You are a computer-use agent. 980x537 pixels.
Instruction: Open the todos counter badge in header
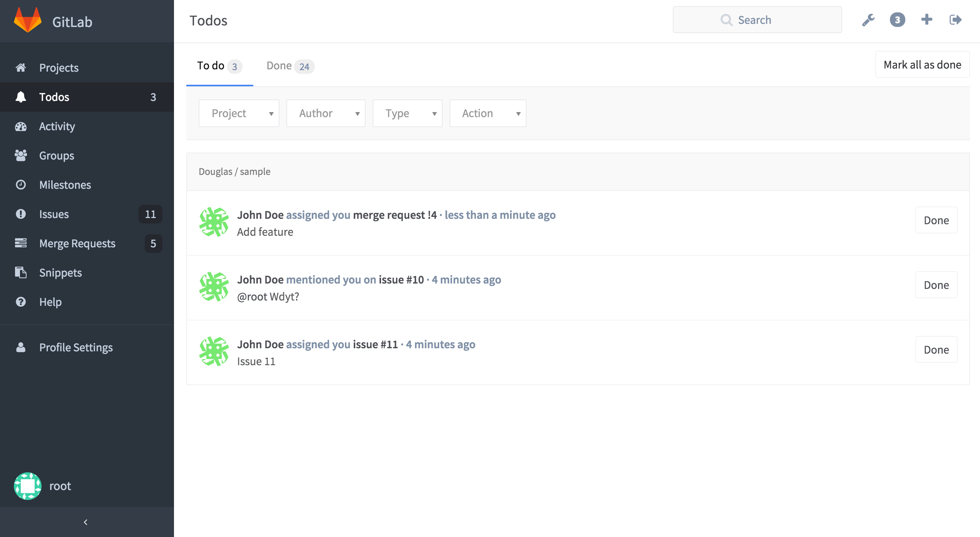coord(897,20)
